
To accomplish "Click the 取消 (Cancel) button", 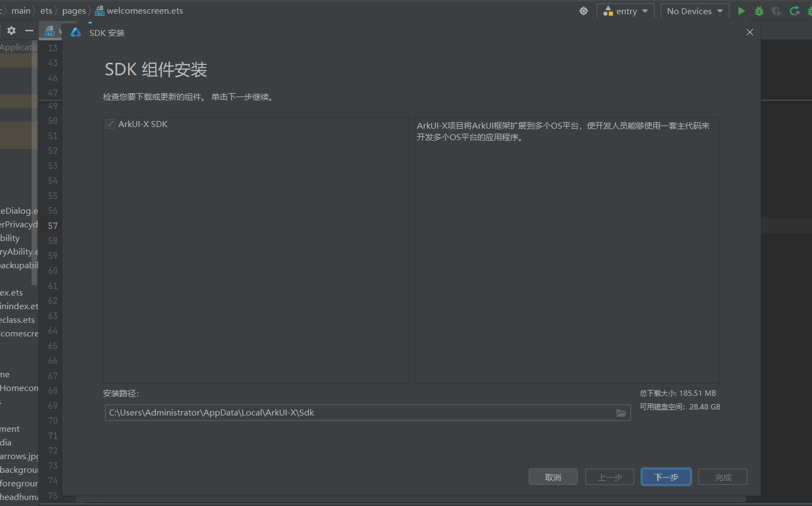I will (x=553, y=477).
